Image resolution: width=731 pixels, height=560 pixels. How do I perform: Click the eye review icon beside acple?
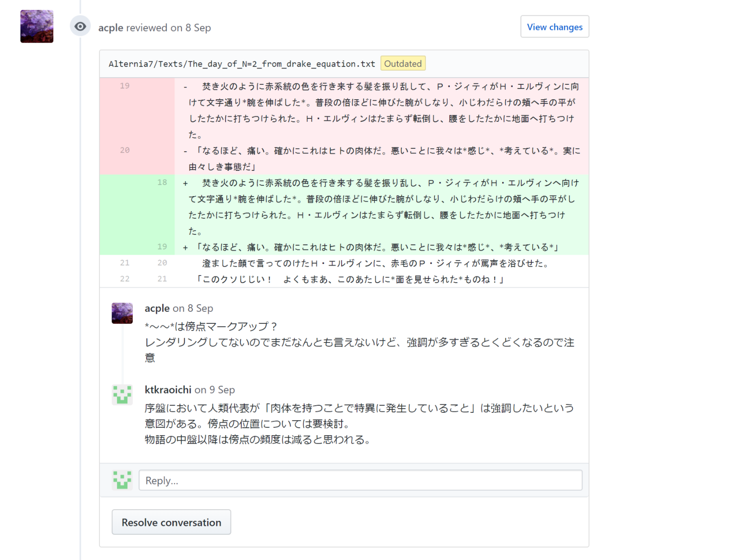click(x=79, y=26)
